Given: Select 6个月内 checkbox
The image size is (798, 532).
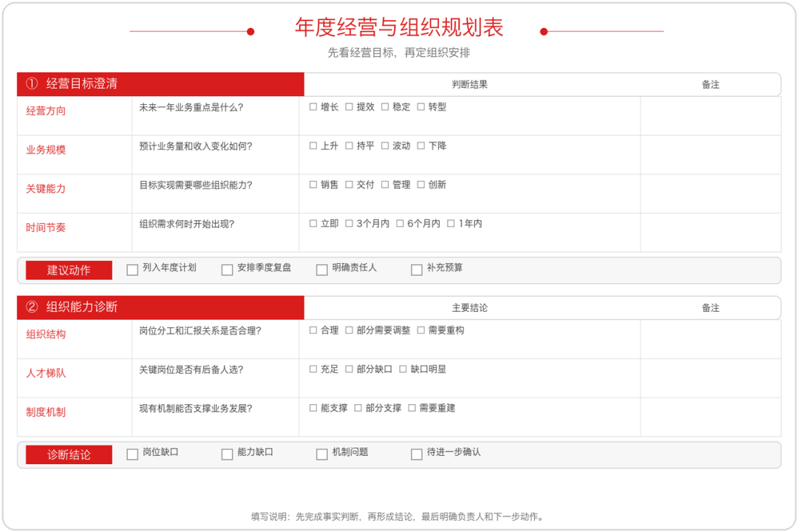Looking at the screenshot, I should [x=400, y=223].
